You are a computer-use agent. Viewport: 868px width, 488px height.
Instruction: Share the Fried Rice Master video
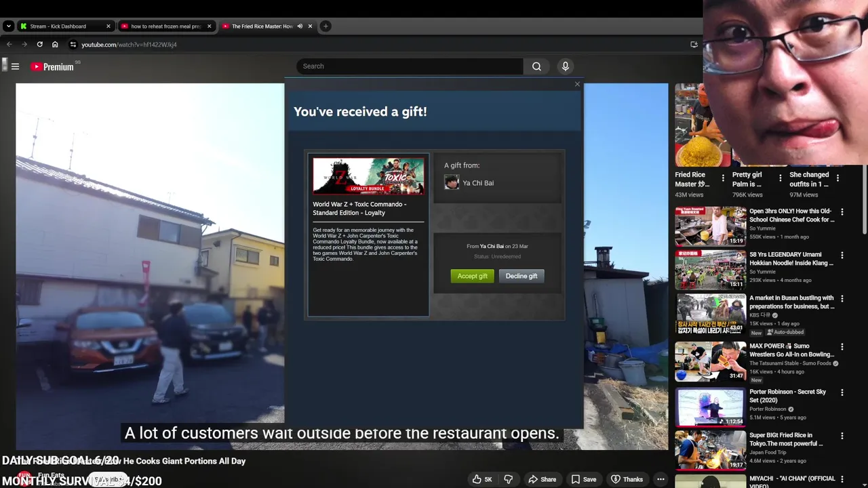[542, 479]
